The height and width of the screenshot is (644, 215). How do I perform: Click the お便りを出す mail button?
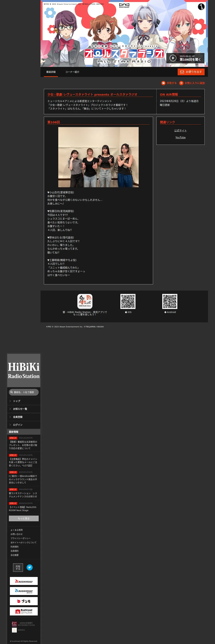(x=191, y=72)
